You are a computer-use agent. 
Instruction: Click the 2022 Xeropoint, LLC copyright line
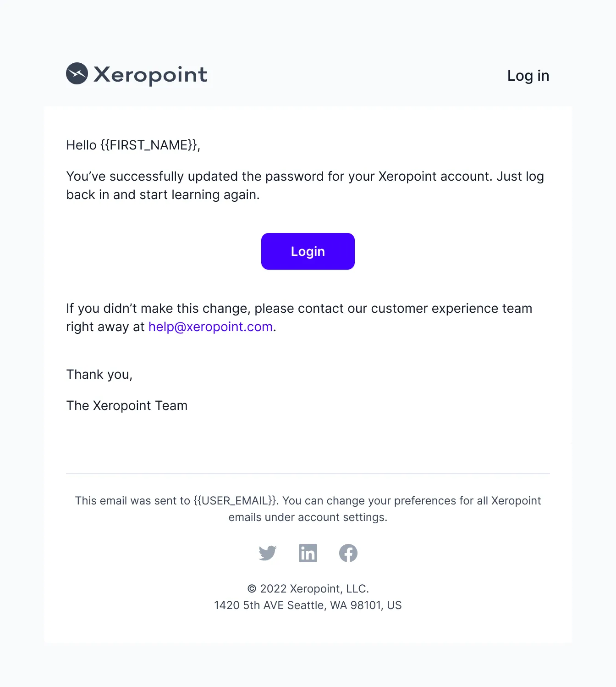pos(308,588)
